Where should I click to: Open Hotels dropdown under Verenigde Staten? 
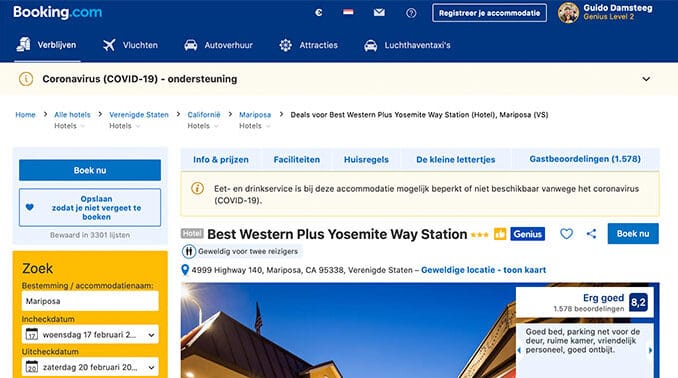pyautogui.click(x=125, y=126)
